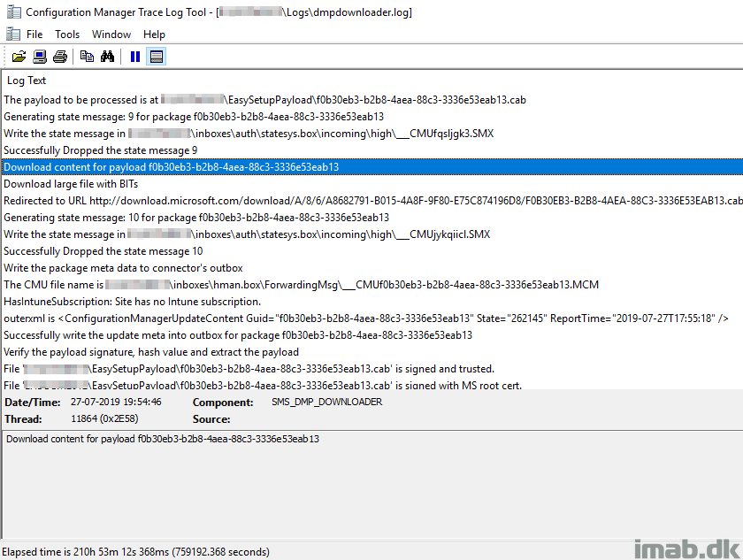The width and height of the screenshot is (743, 560).
Task: Click inside the message details text box
Action: tap(372, 484)
